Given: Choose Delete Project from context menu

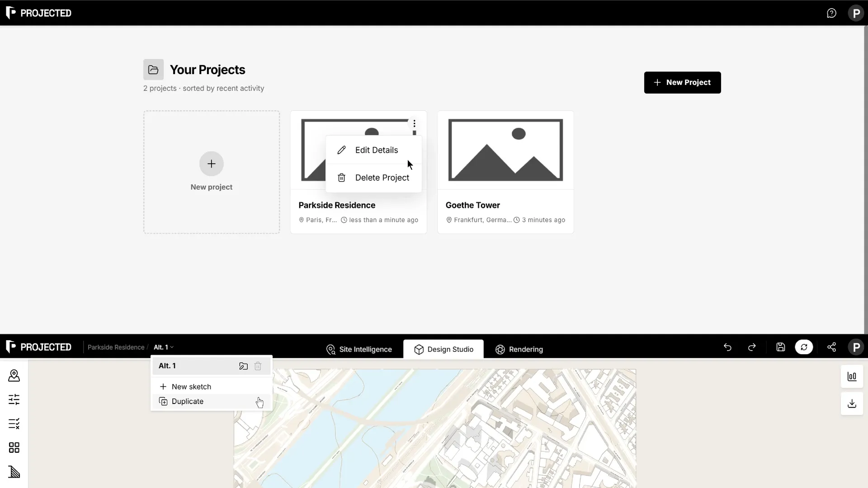Looking at the screenshot, I should point(373,178).
